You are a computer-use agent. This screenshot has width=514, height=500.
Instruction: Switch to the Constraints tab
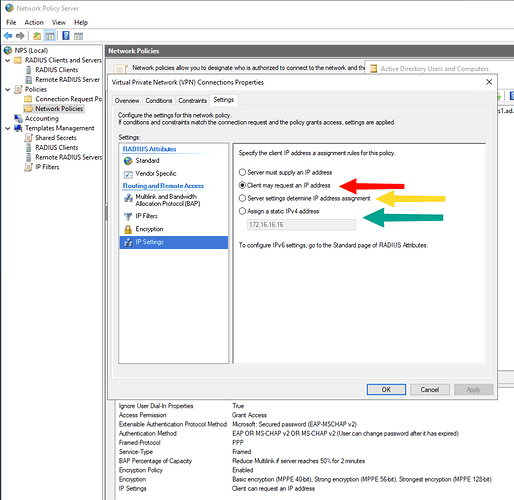pos(192,100)
